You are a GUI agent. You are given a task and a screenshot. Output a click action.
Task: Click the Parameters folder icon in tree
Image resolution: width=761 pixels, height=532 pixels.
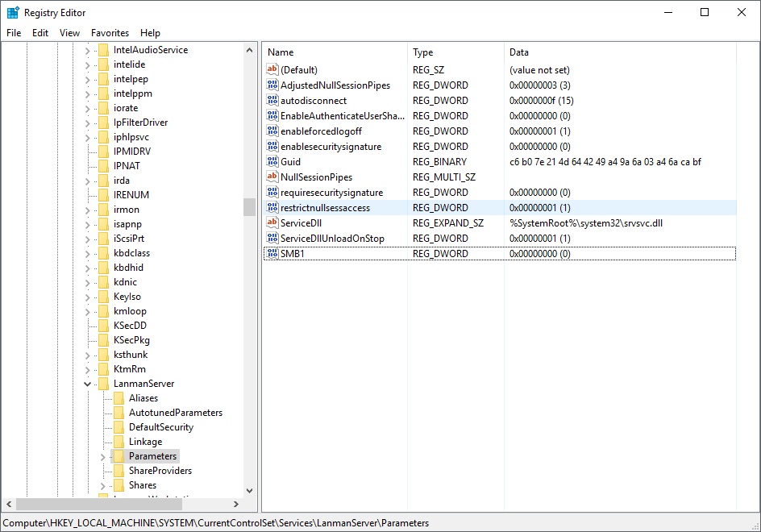[119, 456]
